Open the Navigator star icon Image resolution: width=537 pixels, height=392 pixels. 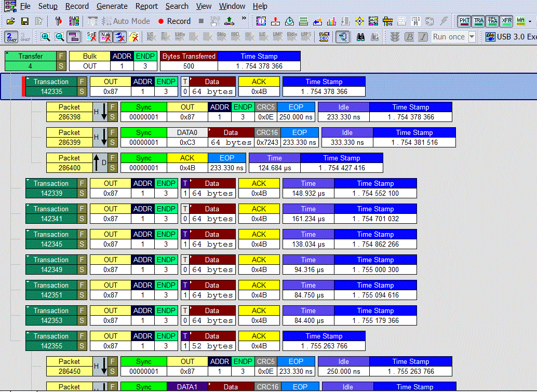coord(359,21)
